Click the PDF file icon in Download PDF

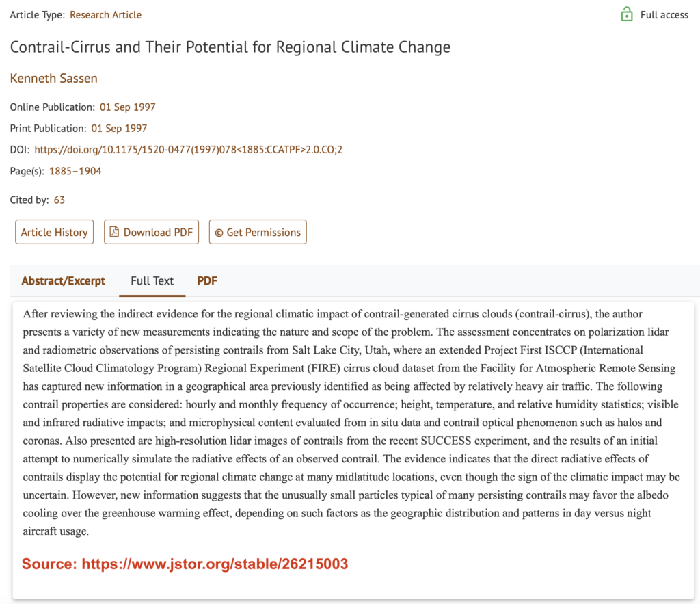pos(114,232)
